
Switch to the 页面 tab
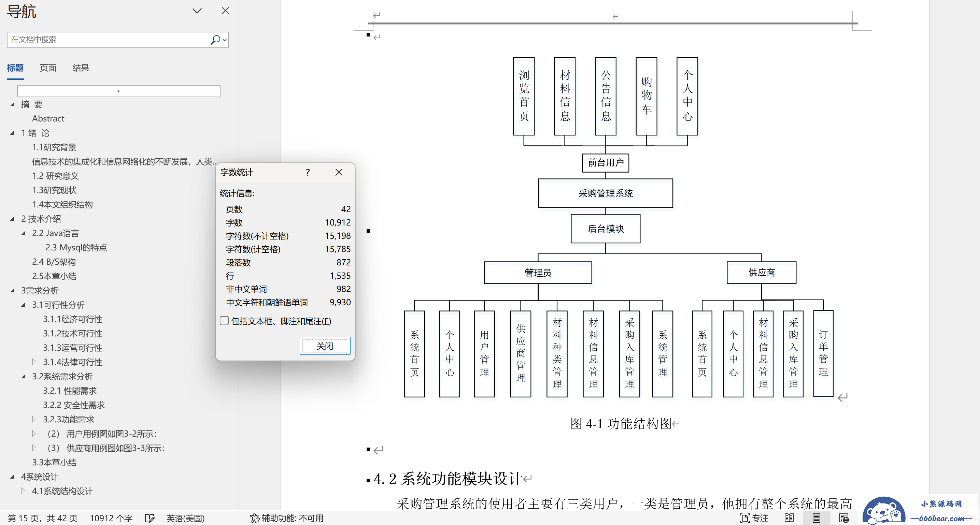[x=48, y=68]
